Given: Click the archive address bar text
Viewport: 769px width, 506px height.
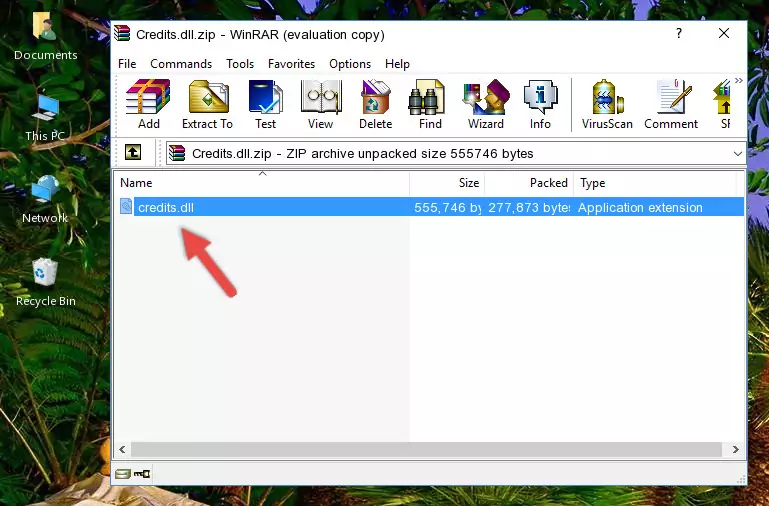Looking at the screenshot, I should coord(362,153).
